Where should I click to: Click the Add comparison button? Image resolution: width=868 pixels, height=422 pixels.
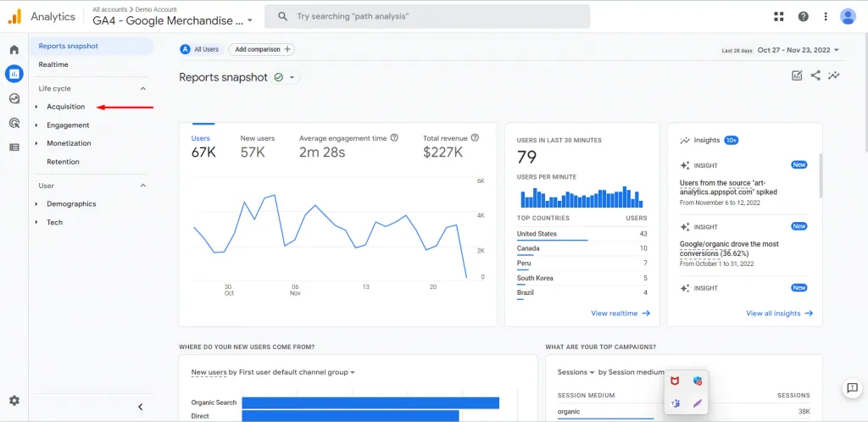click(262, 49)
